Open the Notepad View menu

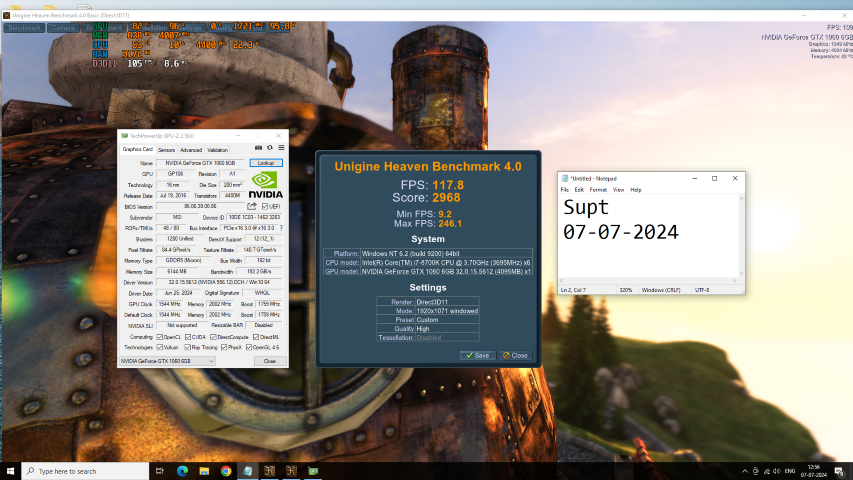coord(619,190)
